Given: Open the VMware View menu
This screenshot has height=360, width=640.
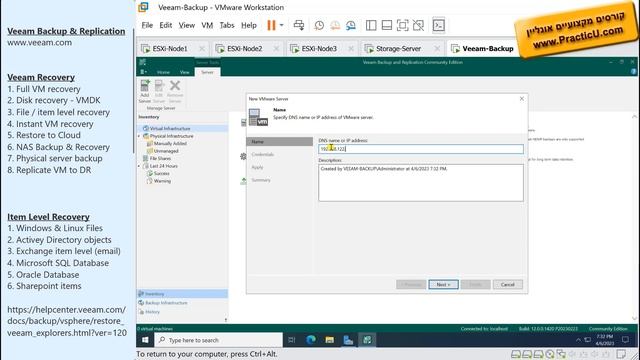Looking at the screenshot, I should click(x=187, y=25).
